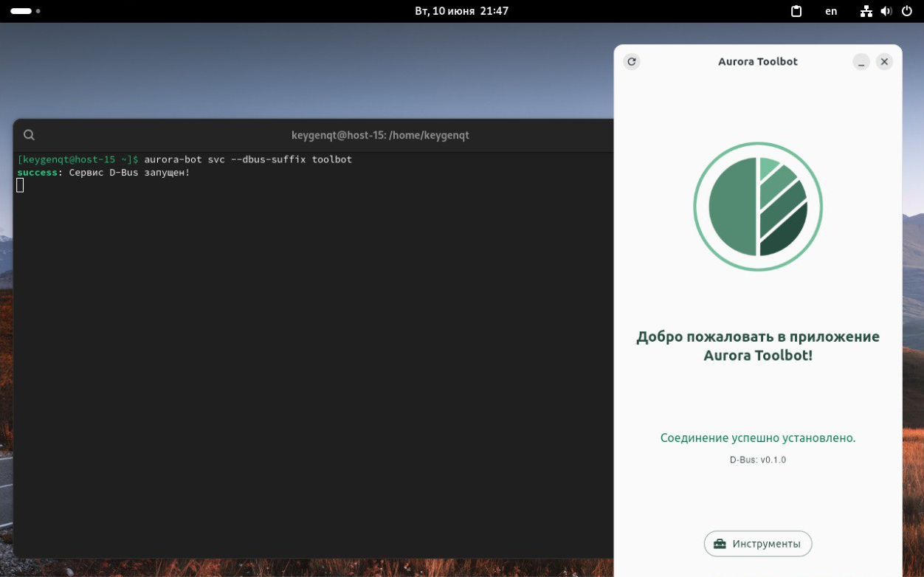
Task: Close the Aurora Toolbot window
Action: tap(884, 62)
